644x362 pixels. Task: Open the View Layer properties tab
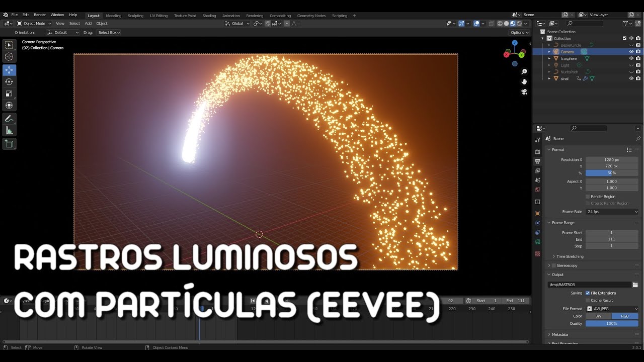coord(537,171)
